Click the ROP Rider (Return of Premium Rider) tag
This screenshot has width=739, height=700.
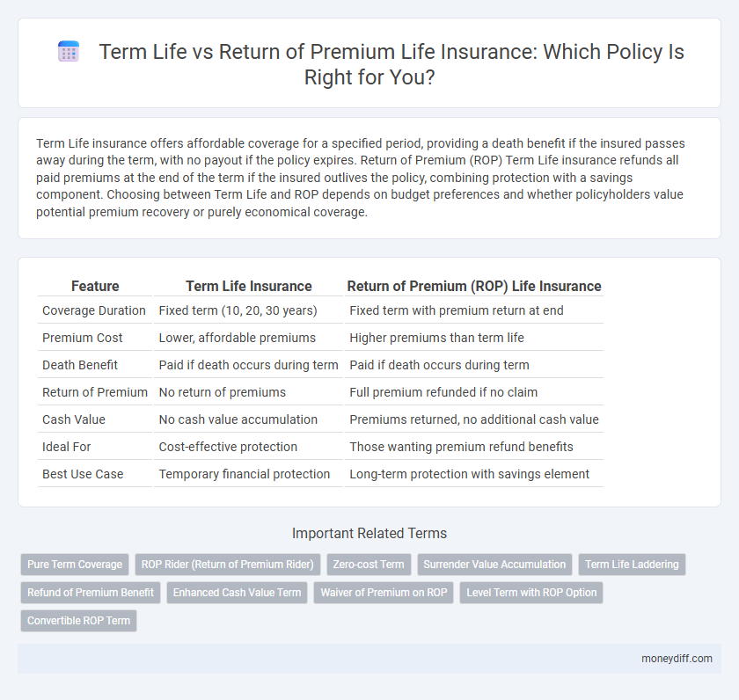[x=227, y=565]
